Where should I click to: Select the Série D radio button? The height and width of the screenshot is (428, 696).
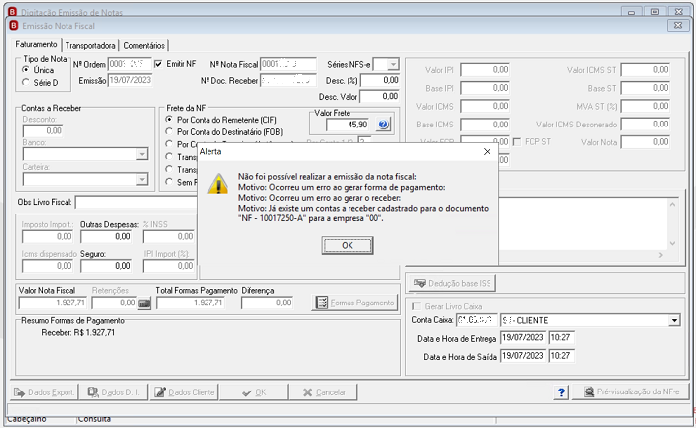coord(26,83)
